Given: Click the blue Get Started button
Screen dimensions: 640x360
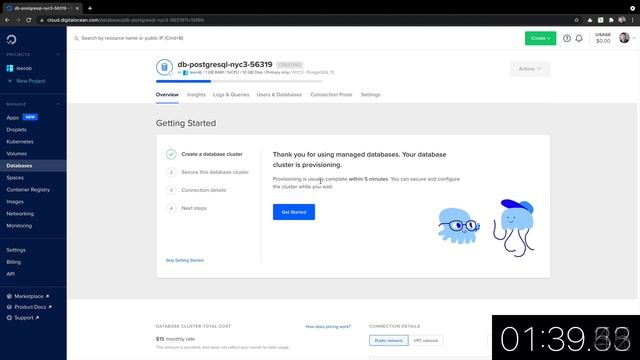Looking at the screenshot, I should click(294, 212).
